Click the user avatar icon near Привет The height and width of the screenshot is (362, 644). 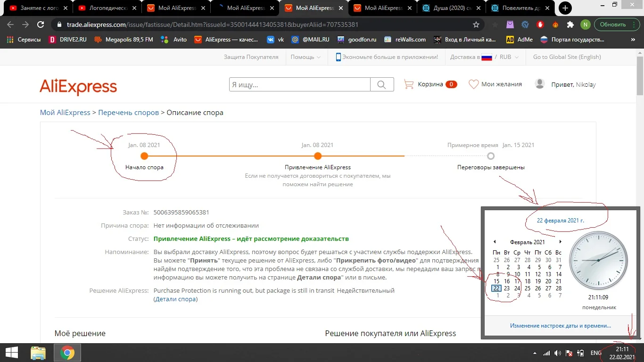(x=540, y=84)
